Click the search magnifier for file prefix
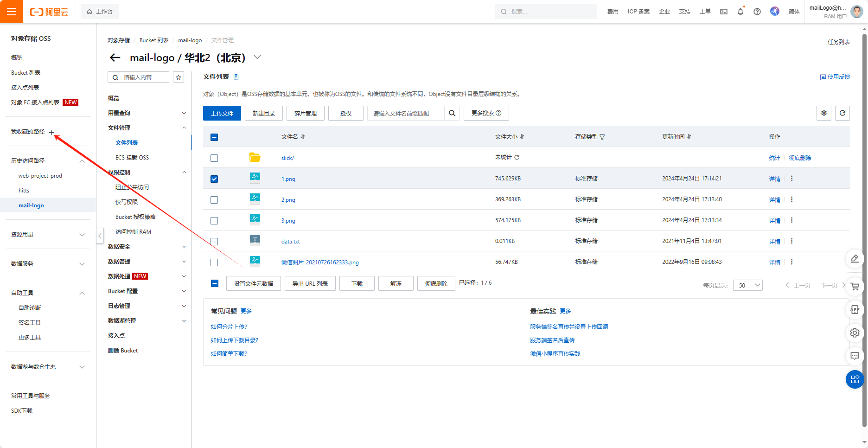This screenshot has height=448, width=868. 452,113
